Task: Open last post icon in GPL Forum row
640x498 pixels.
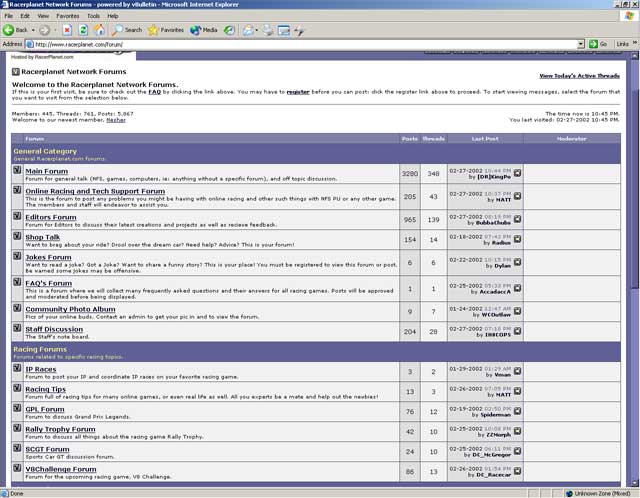Action: click(518, 411)
